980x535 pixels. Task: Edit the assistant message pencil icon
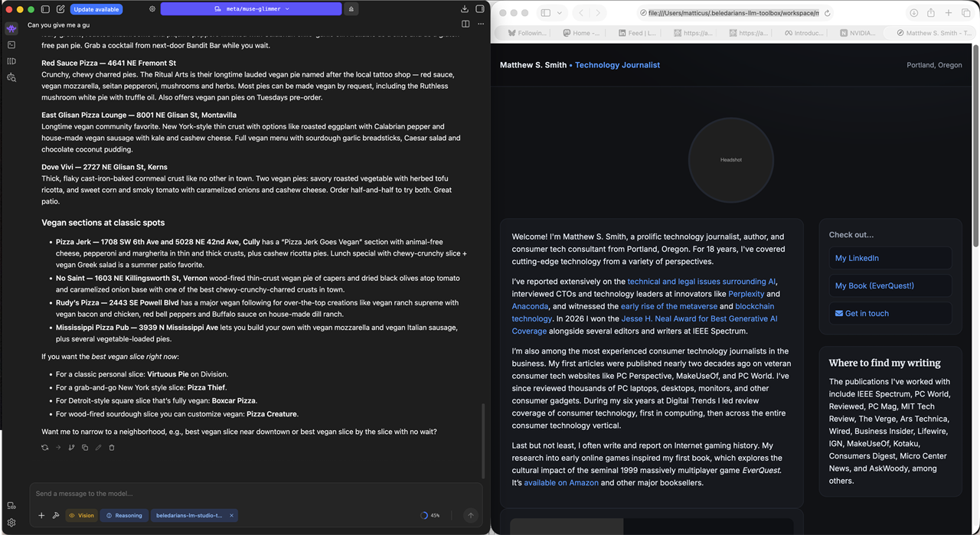(x=98, y=448)
